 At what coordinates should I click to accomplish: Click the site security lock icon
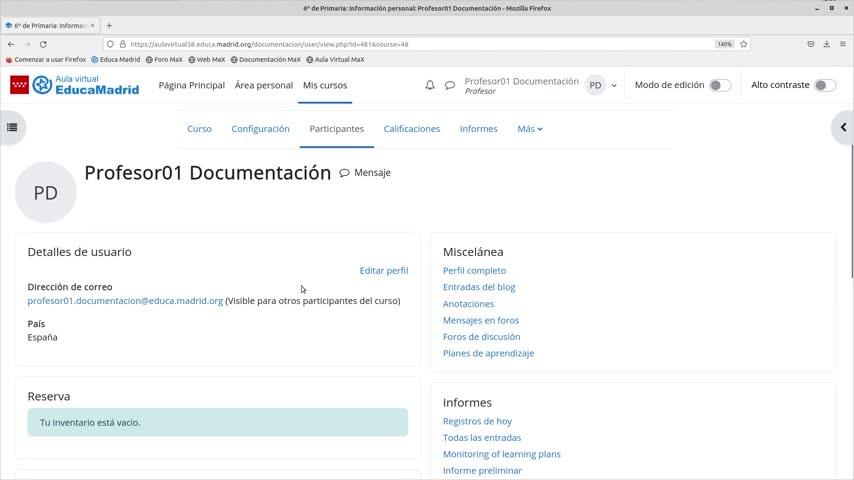pos(123,44)
